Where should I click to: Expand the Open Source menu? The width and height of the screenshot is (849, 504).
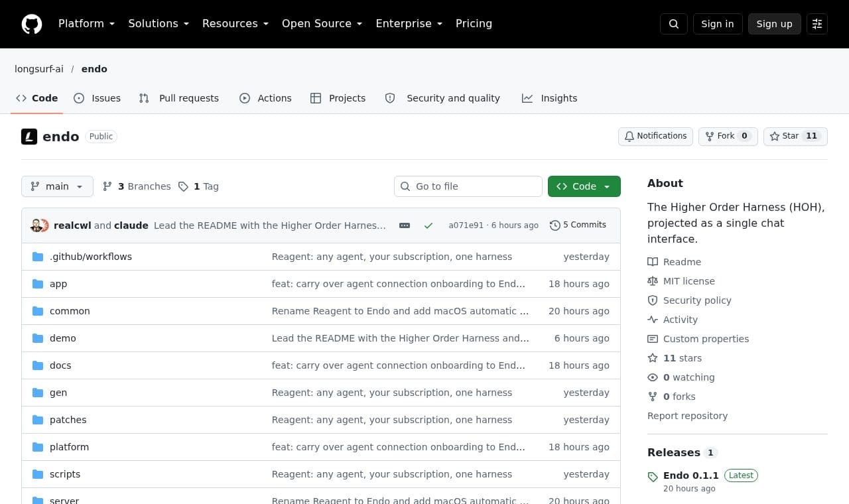(x=322, y=24)
